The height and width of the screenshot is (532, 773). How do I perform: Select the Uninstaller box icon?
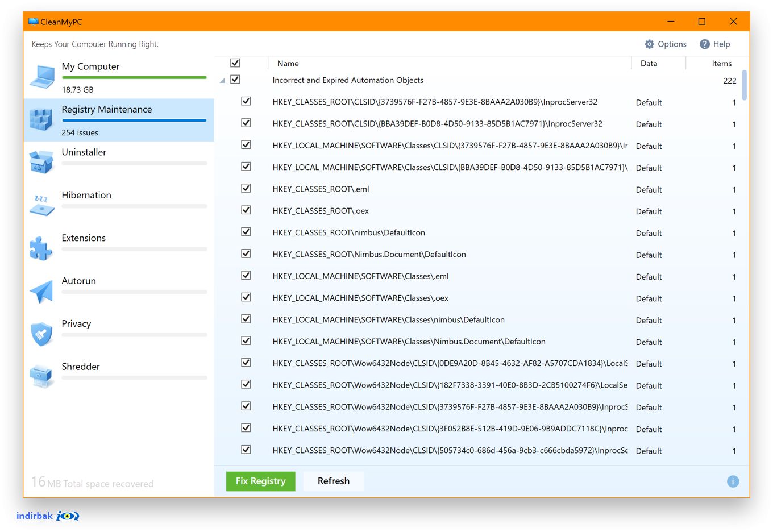coord(41,162)
